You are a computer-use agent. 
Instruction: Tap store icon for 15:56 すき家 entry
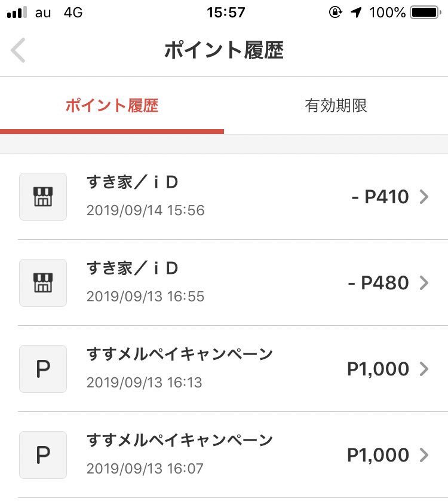click(x=43, y=197)
